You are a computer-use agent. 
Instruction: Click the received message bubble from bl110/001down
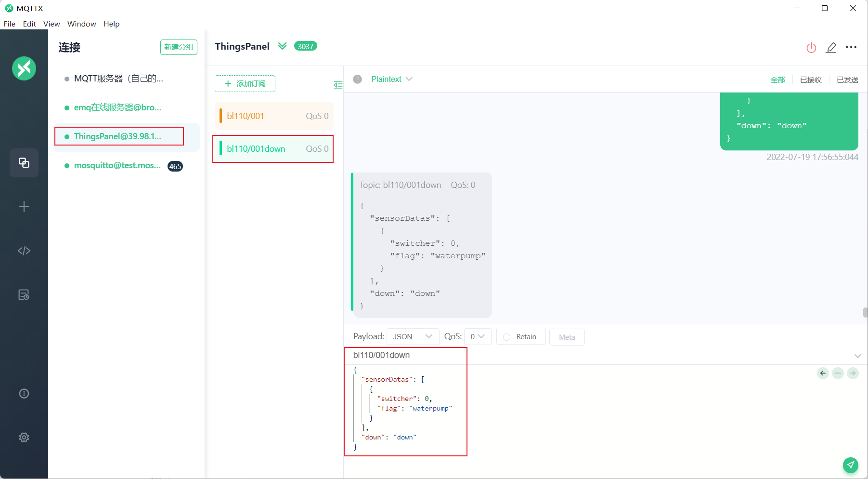pyautogui.click(x=423, y=245)
